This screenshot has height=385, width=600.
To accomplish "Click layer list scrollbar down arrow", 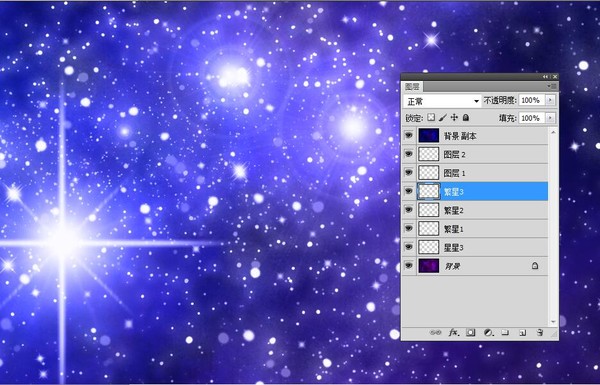I will click(553, 322).
